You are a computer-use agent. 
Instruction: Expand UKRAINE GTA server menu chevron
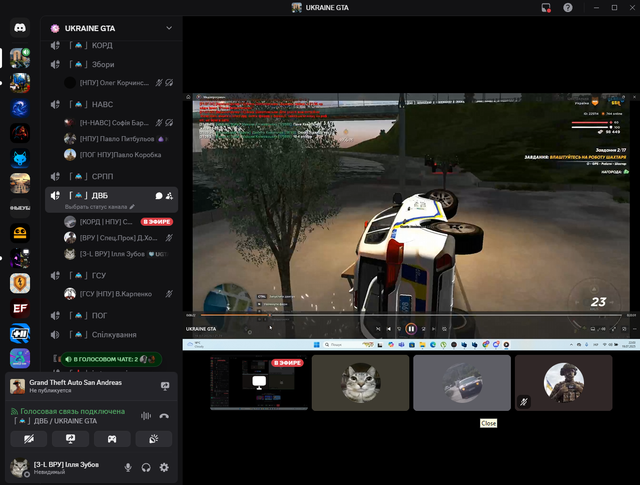(x=169, y=28)
